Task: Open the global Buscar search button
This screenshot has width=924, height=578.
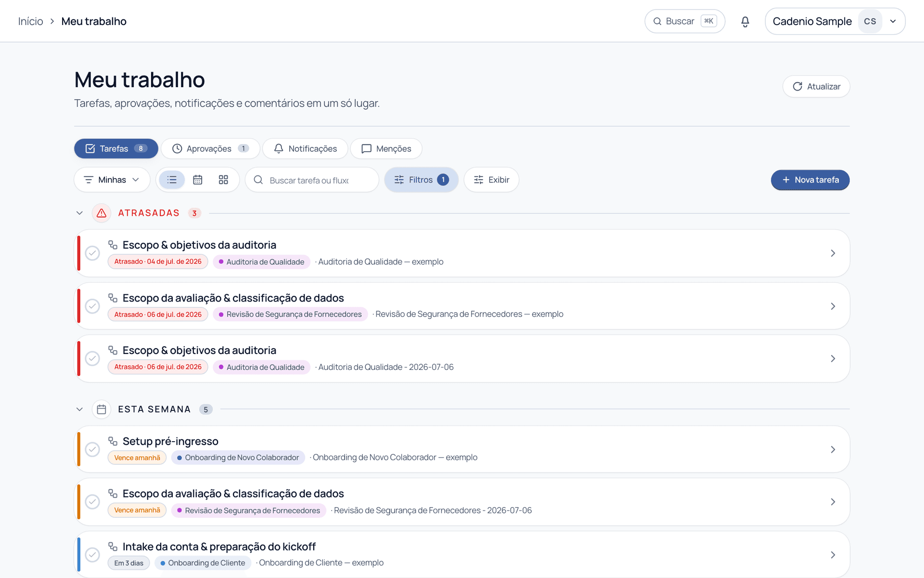Action: pos(685,21)
